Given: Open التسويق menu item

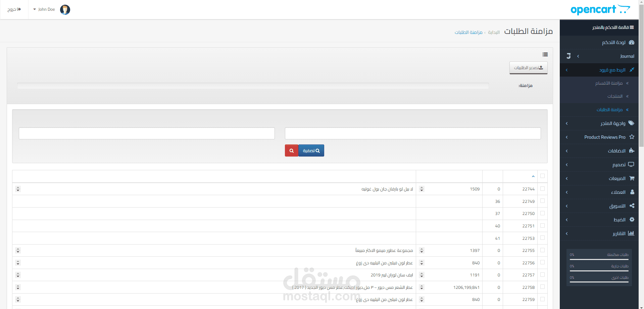Looking at the screenshot, I should click(x=599, y=206).
